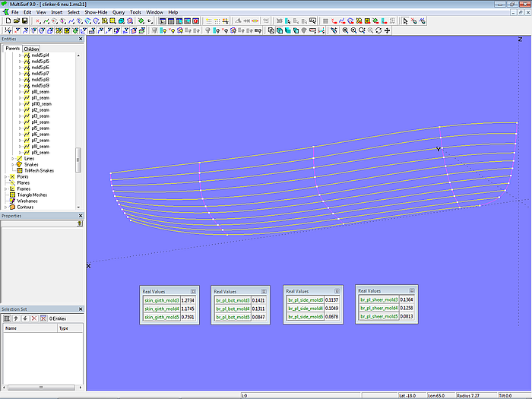Select the arrow pointer select tool

[405, 21]
